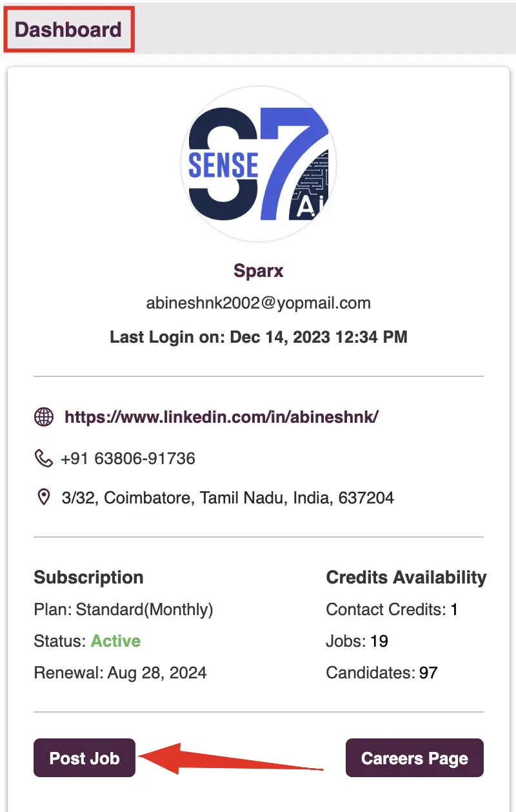Image resolution: width=516 pixels, height=812 pixels.
Task: Click the Candidates credits count 97
Action: 428,673
